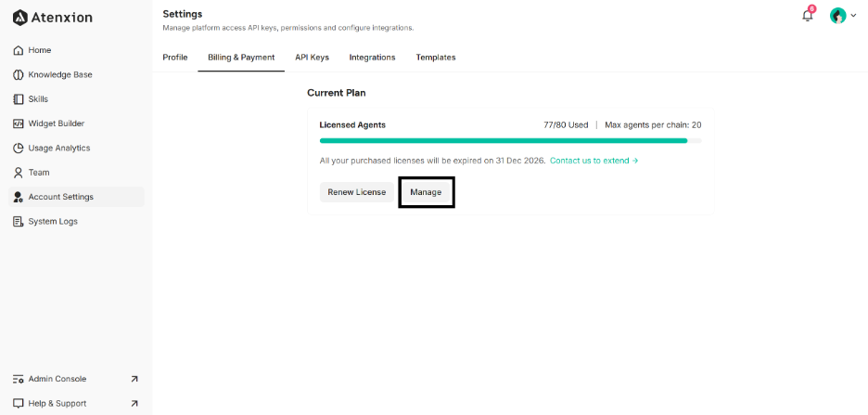The height and width of the screenshot is (415, 868).
Task: Follow the Contact us to extend link
Action: click(594, 161)
